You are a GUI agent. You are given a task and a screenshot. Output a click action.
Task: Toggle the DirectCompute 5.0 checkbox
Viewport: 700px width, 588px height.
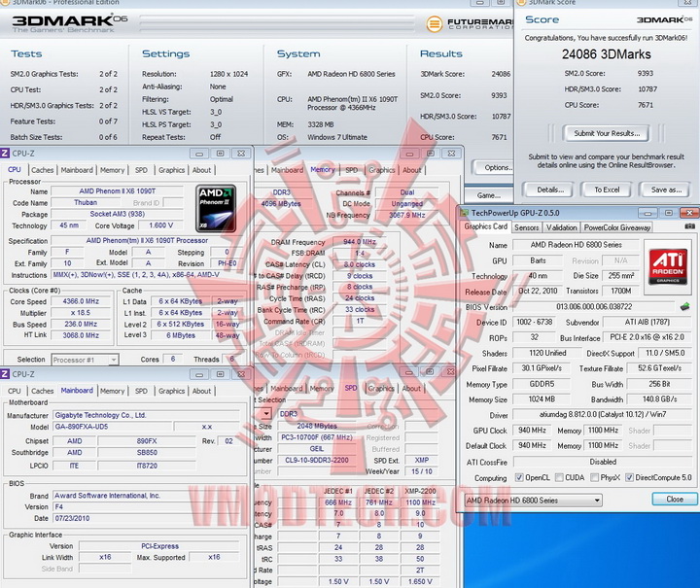(629, 477)
